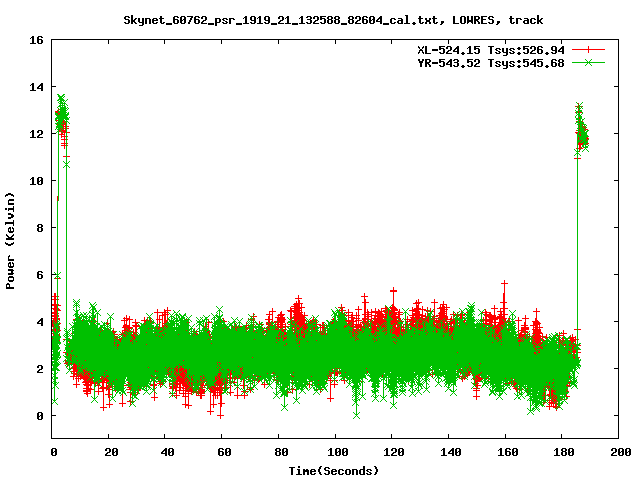Click the x-axis tick label '120'
The height and width of the screenshot is (480, 640).
394,452
